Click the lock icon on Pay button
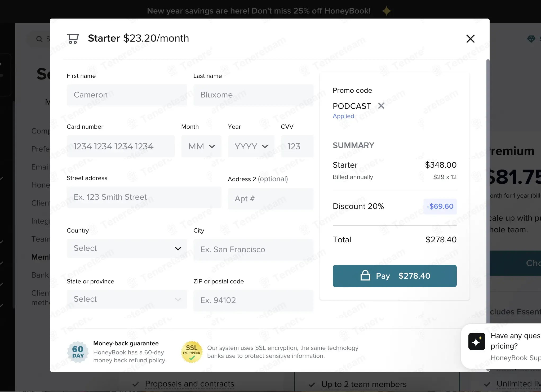Screen dimensions: 541x392 pos(365,275)
